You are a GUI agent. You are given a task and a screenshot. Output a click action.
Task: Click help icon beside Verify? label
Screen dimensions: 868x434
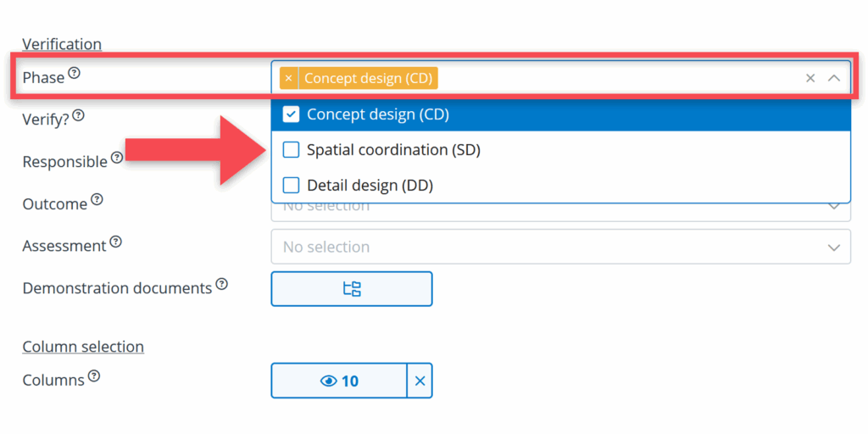click(79, 115)
